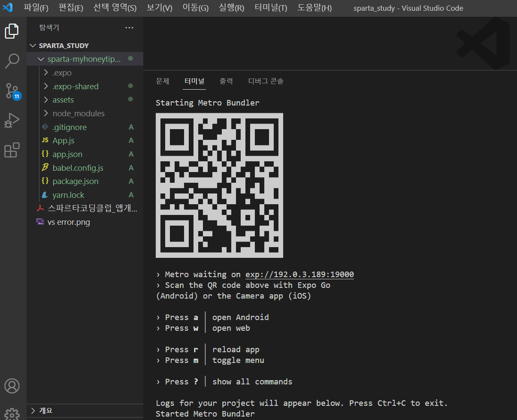The height and width of the screenshot is (420, 517).
Task: Click the 탐색기 explorer panel title
Action: click(x=49, y=28)
